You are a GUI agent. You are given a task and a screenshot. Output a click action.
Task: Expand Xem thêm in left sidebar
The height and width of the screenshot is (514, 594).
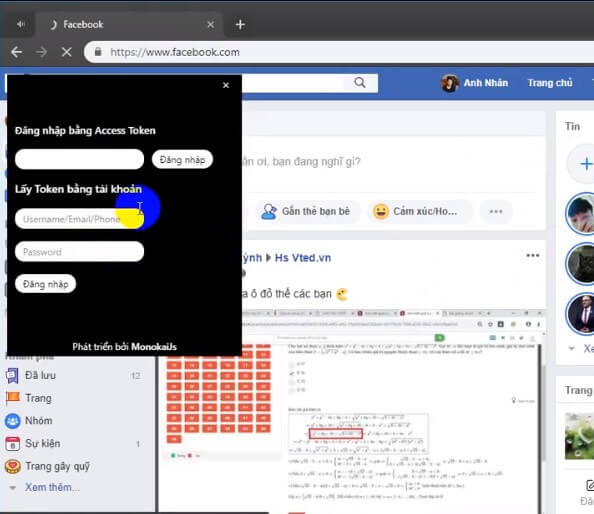(52, 487)
